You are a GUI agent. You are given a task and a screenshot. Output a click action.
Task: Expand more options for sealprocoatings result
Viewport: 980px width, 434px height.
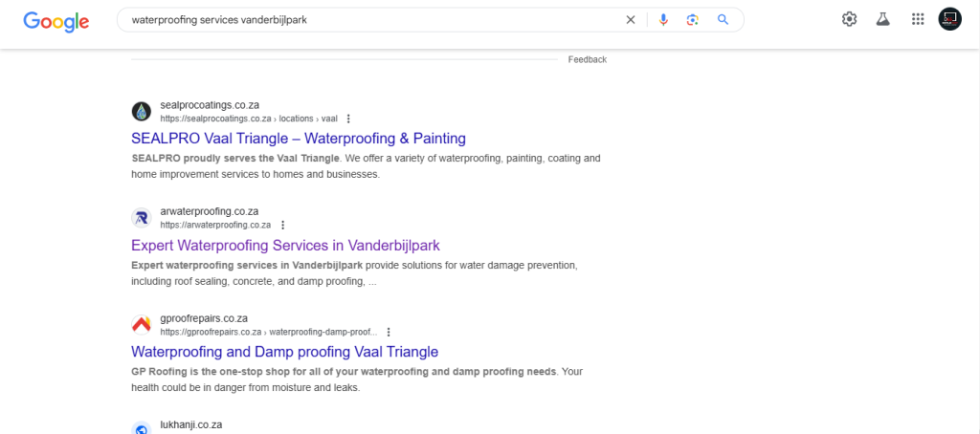(x=348, y=119)
